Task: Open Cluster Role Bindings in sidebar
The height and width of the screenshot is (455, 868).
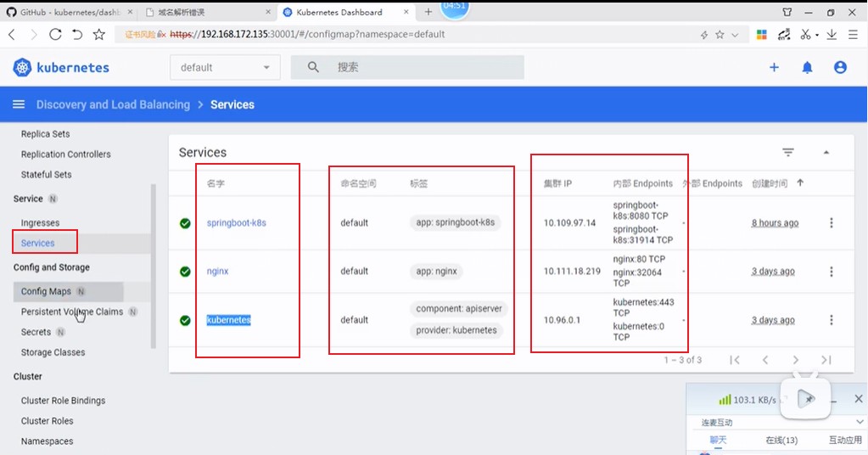Action: tap(63, 401)
